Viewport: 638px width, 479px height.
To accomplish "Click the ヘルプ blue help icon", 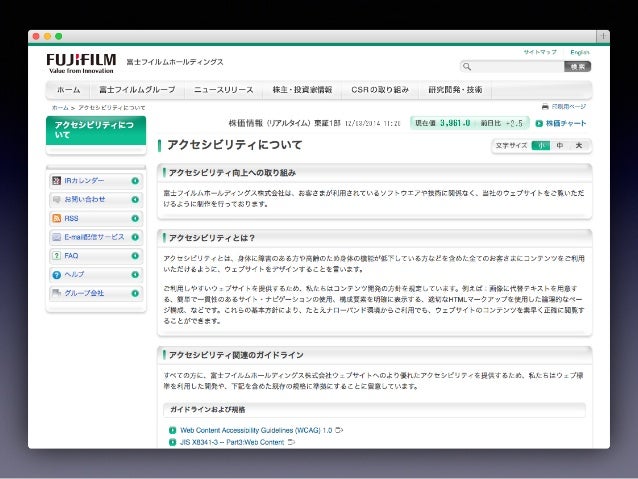I will pos(57,275).
